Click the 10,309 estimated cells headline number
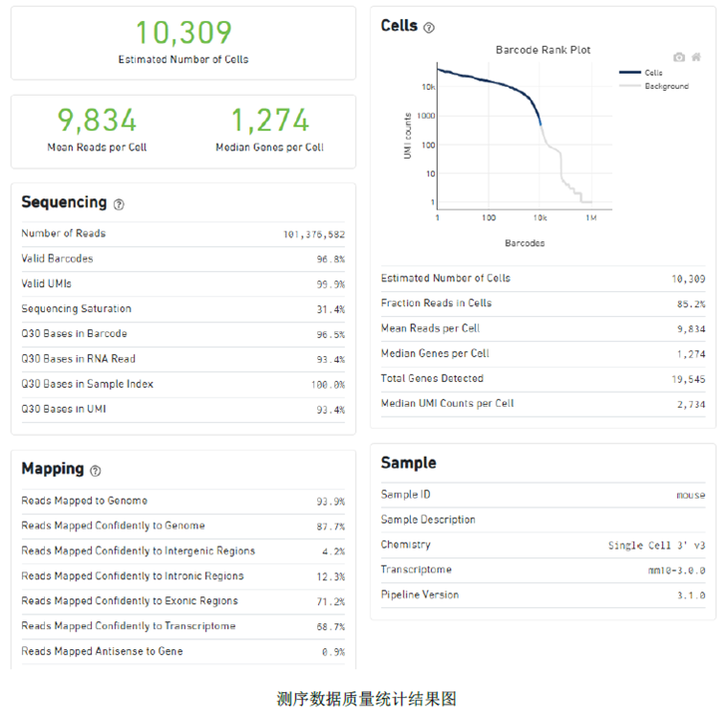The height and width of the screenshot is (718, 728). 183,33
